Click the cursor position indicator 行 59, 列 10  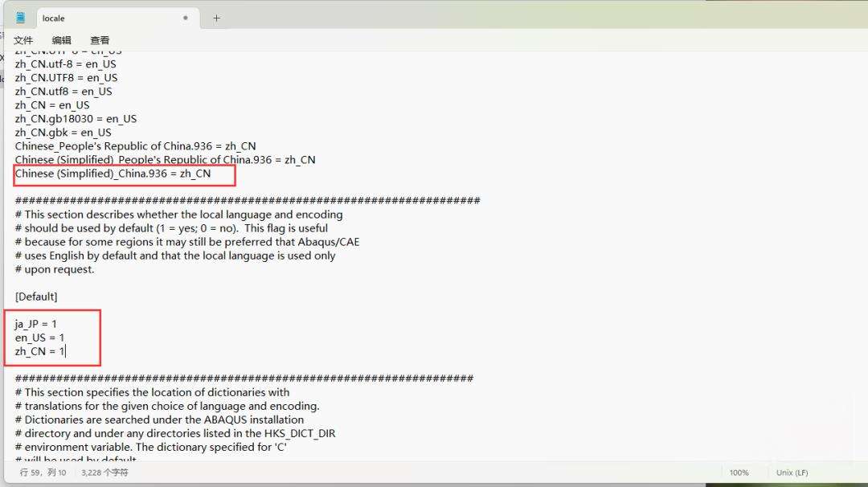click(x=43, y=473)
